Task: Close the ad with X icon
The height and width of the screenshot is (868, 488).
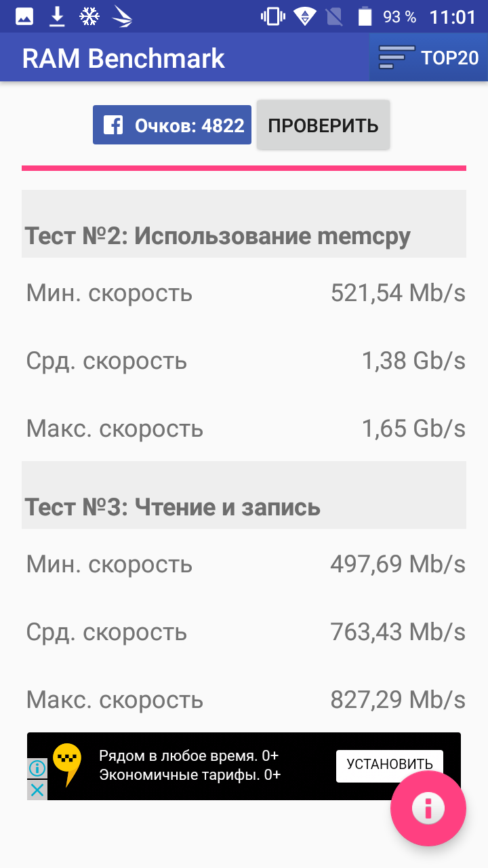Action: click(37, 790)
